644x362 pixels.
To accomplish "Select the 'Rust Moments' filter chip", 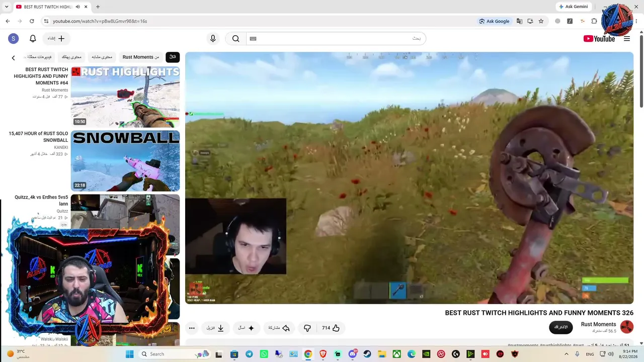I will (141, 57).
